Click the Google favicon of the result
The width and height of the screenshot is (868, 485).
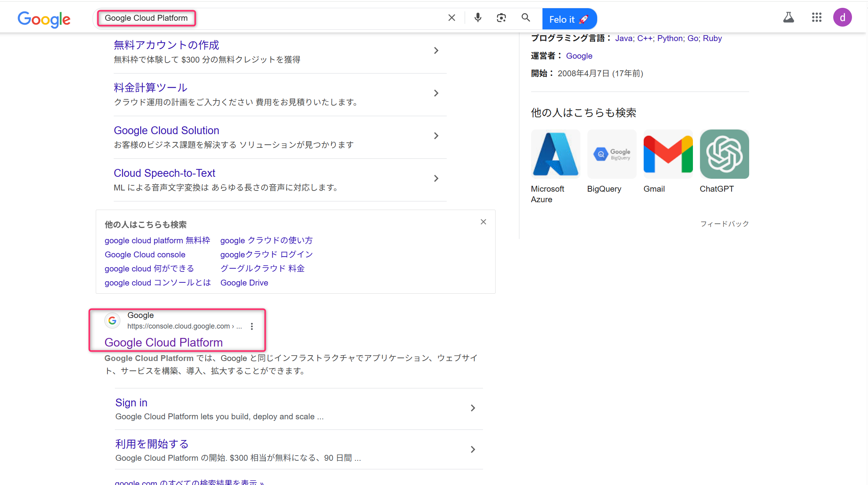click(x=112, y=320)
